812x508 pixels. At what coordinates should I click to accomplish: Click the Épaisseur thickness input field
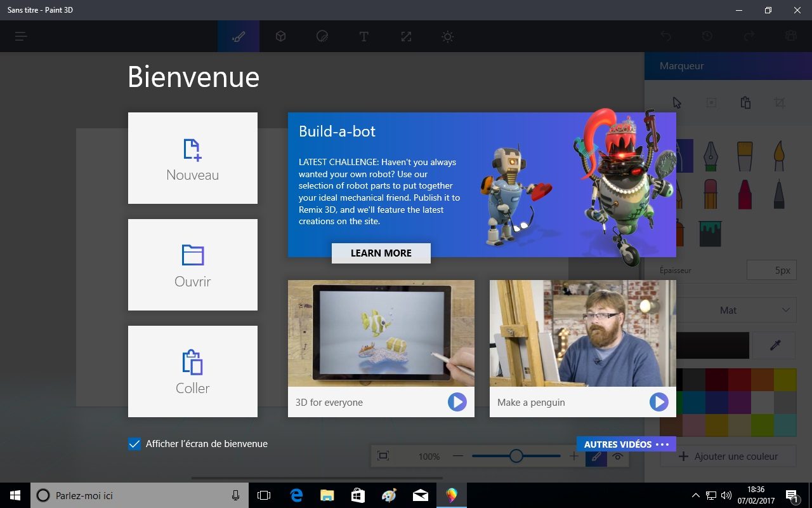pos(771,270)
